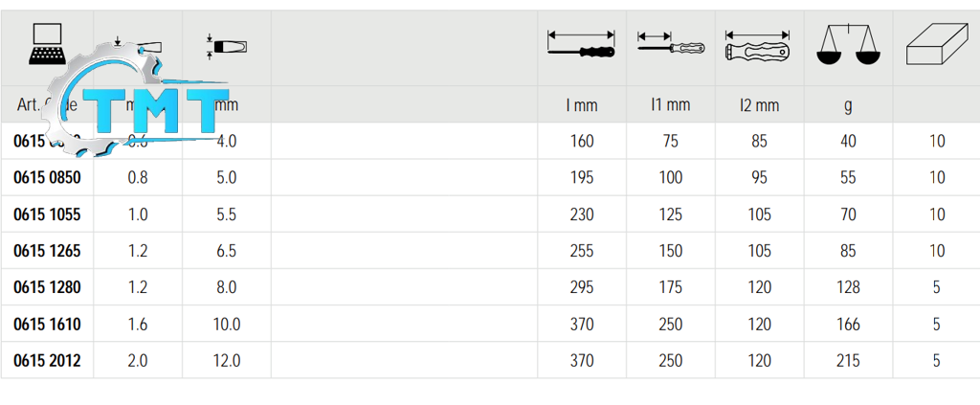Image resolution: width=980 pixels, height=405 pixels.
Task: Select article 0615 1265
Action: [x=47, y=251]
